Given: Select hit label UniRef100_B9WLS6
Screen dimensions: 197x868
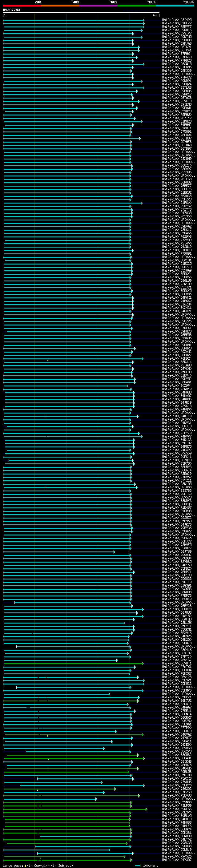Looking at the screenshot, I should 177,809.
